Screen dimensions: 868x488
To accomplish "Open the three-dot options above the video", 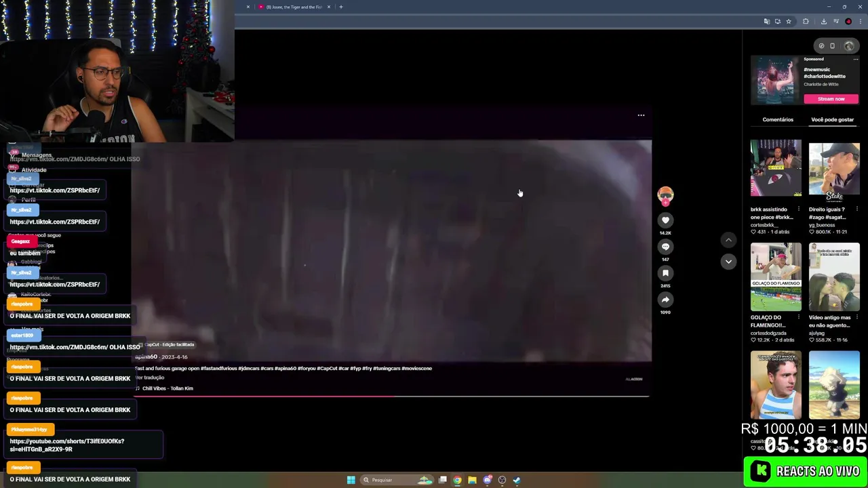I will click(641, 115).
